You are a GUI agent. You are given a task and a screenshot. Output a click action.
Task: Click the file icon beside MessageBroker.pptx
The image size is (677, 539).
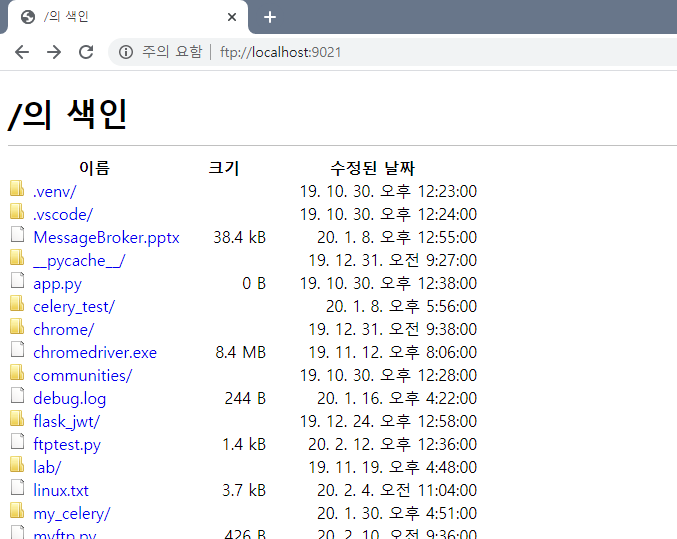point(17,234)
